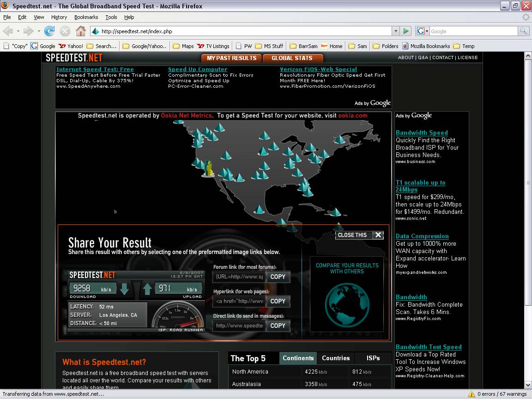Open the Bookmarks menu
Screen dimensions: 532x399
tap(86, 17)
